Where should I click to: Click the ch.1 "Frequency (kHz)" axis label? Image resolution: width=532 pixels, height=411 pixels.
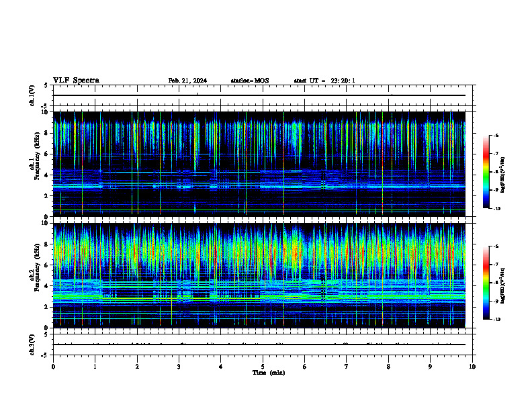(x=37, y=156)
